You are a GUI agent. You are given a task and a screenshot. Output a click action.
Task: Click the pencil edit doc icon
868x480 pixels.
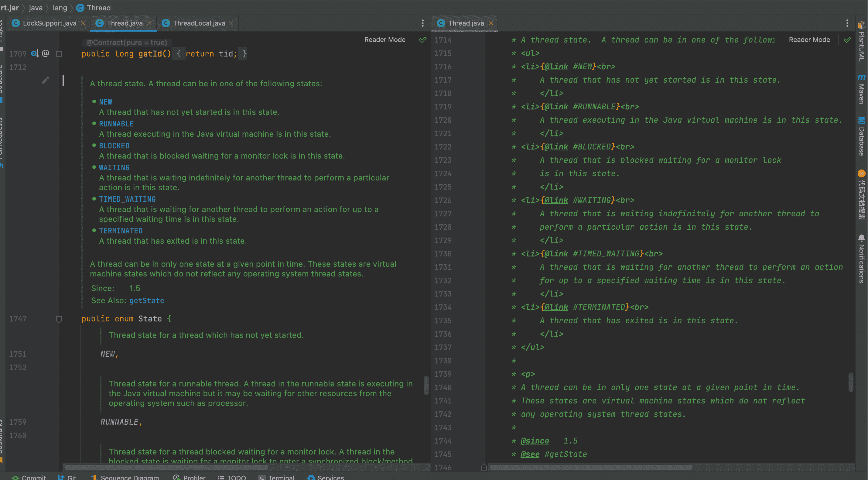46,80
